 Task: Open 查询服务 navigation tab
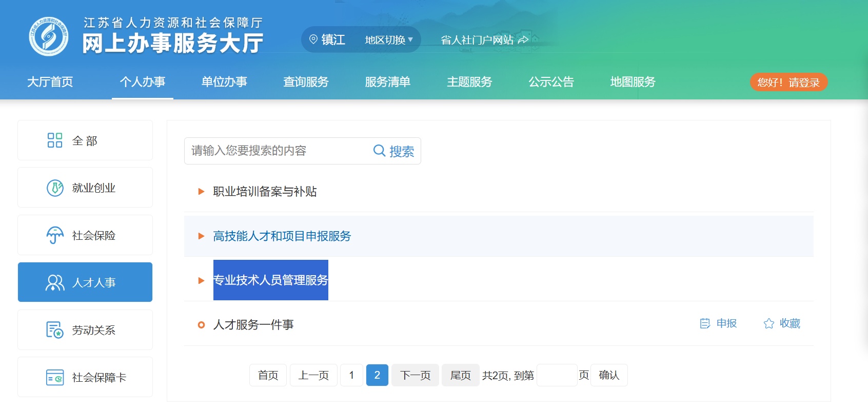click(x=306, y=82)
